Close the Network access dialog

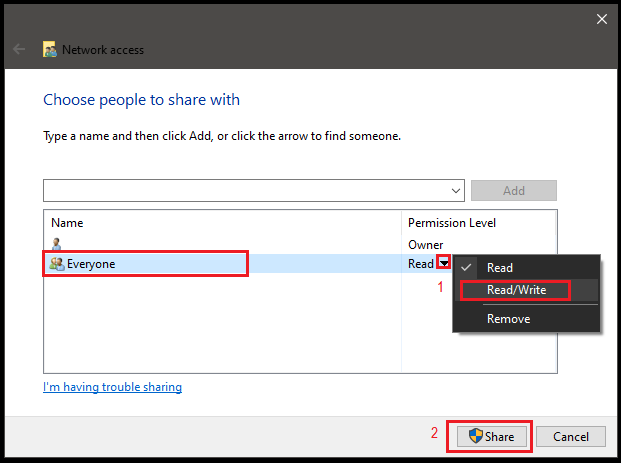coord(601,18)
